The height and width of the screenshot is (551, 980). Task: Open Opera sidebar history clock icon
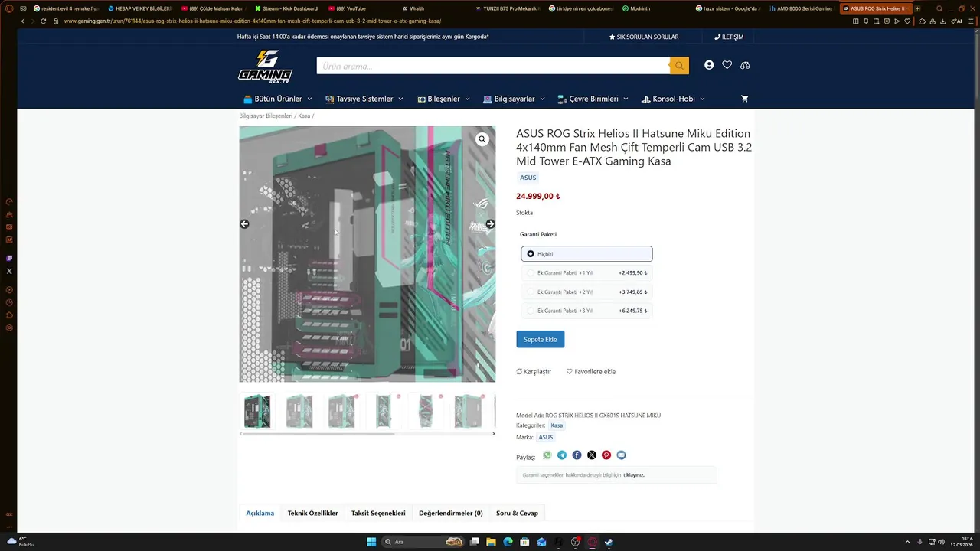9,302
